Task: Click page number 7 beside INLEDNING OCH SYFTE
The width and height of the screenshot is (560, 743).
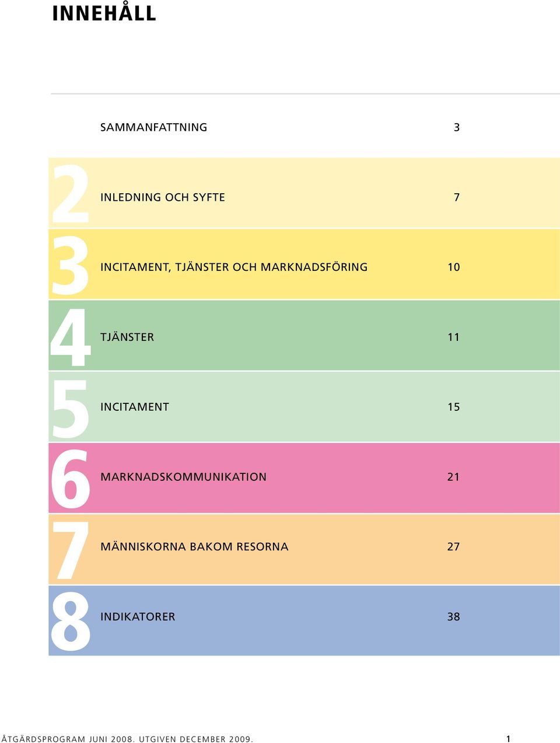Action: (x=457, y=197)
